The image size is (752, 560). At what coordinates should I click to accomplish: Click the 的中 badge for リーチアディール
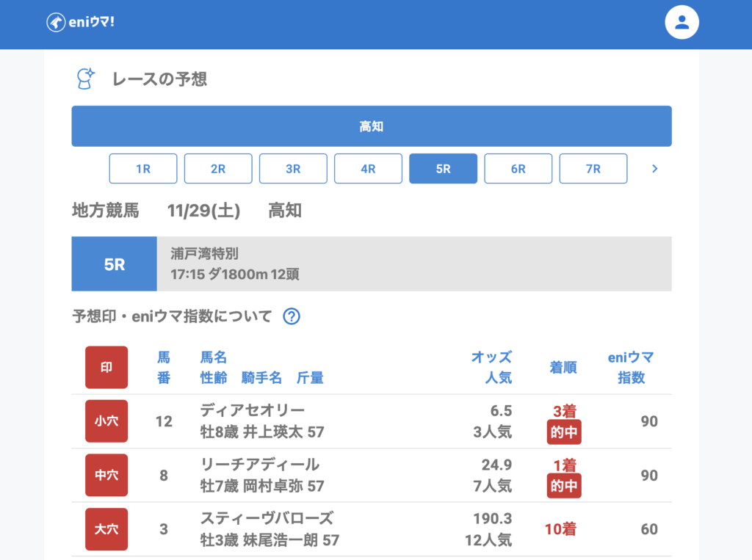(x=564, y=486)
